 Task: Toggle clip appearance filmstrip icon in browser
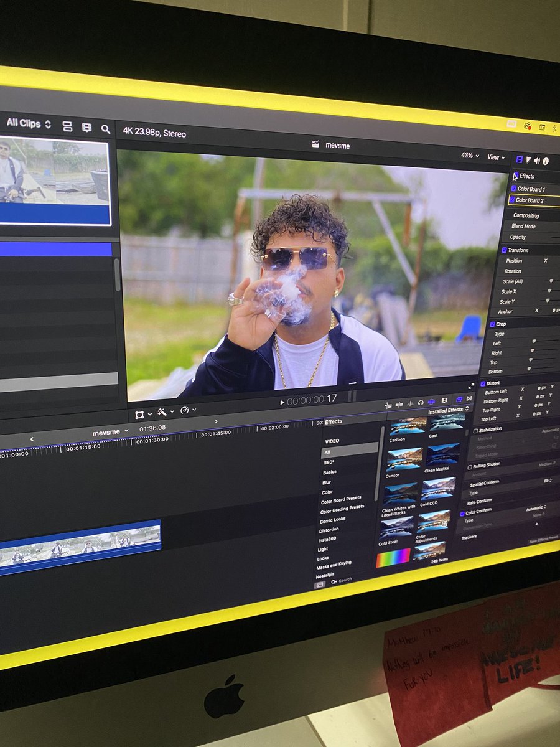point(86,128)
